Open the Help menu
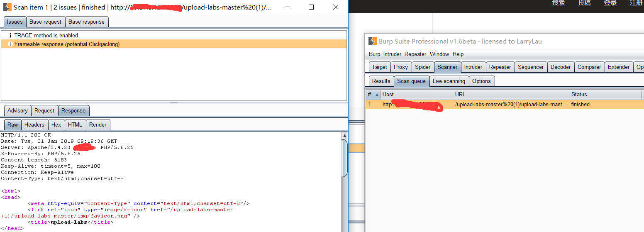Screen dimensions: 644x232 click(458, 54)
